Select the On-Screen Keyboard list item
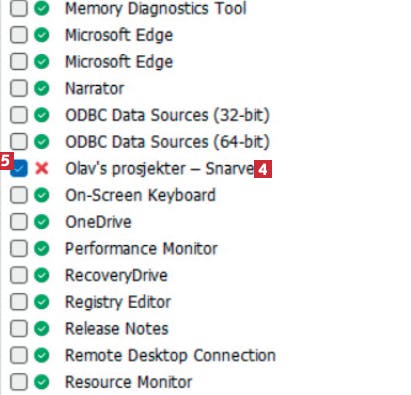The image size is (411, 395). [x=140, y=195]
